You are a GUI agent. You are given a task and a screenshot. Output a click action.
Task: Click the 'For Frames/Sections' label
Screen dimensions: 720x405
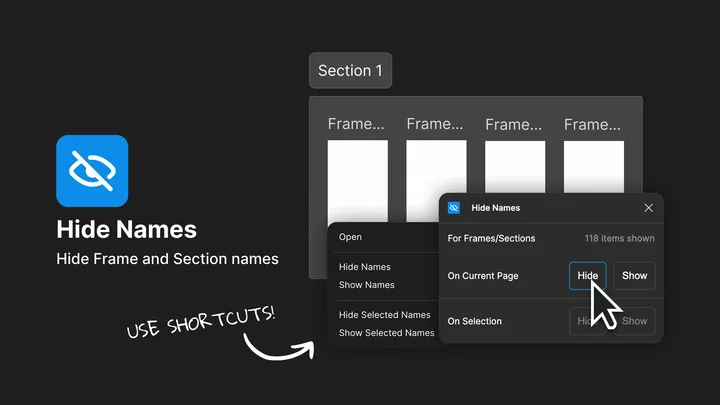491,238
